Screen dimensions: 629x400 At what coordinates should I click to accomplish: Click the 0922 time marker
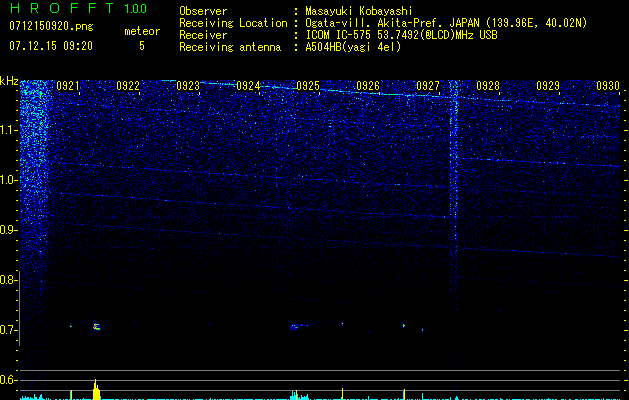tap(128, 86)
